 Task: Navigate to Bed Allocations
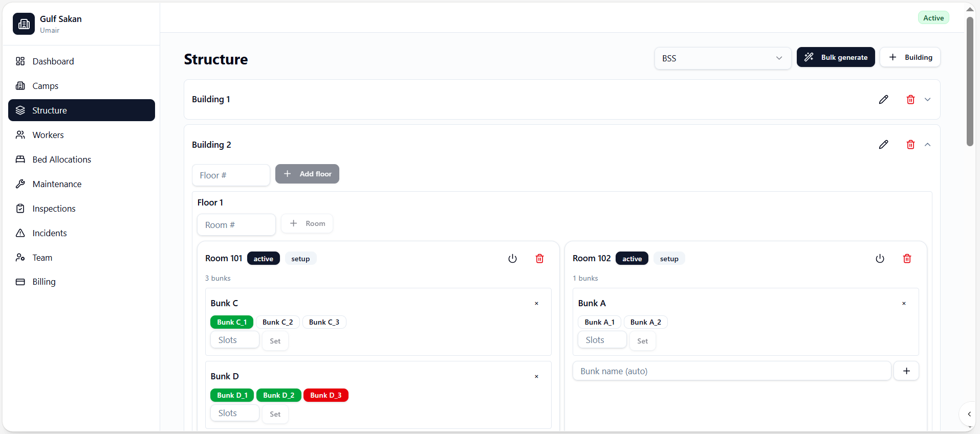[81, 159]
